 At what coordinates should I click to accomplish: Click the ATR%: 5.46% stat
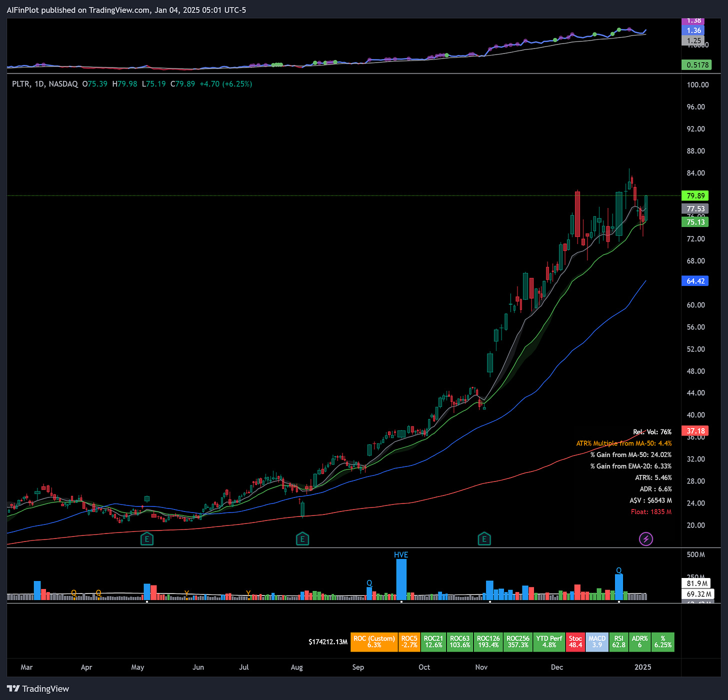[x=653, y=478]
